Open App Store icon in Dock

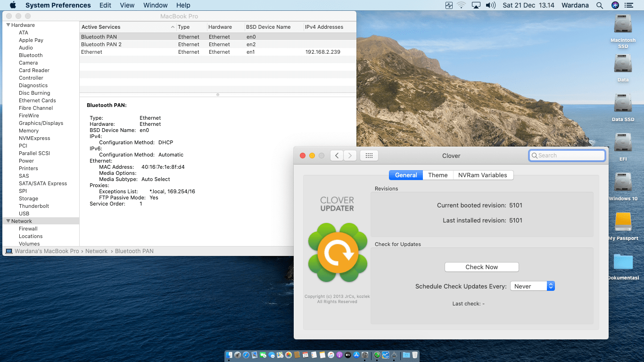coord(356,355)
